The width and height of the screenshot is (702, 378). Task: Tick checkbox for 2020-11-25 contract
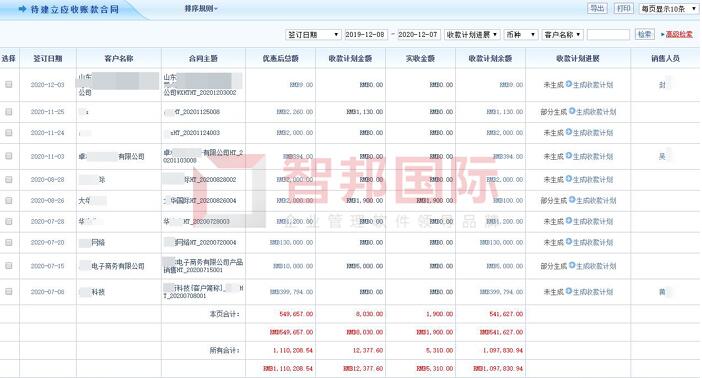[9, 112]
